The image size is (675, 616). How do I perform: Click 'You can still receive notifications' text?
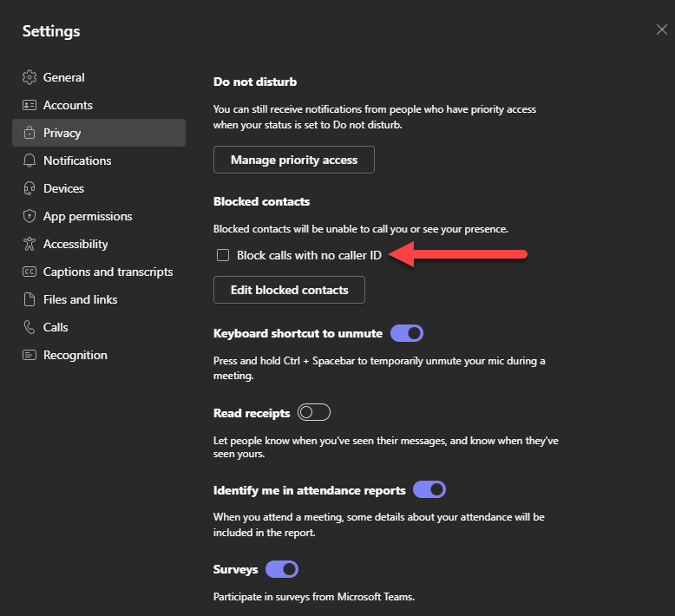click(x=375, y=117)
